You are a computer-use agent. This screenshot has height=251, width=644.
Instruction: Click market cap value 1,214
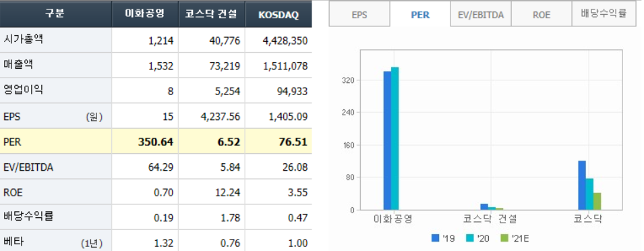point(161,40)
